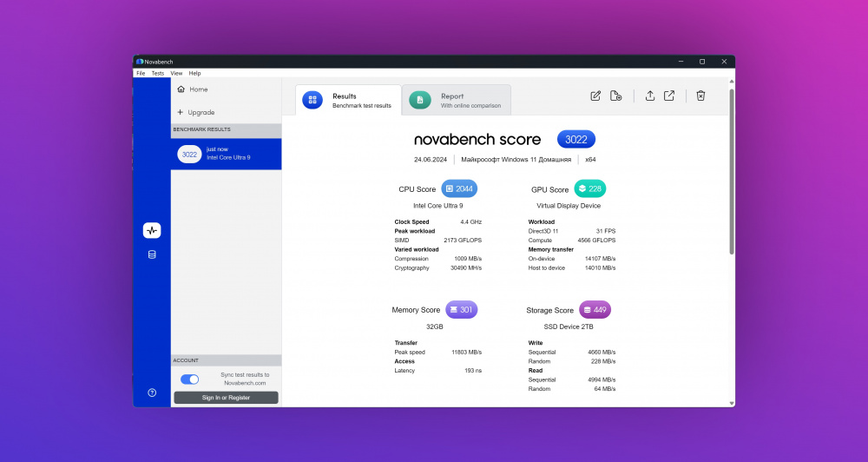Click the GPU score 228 badge
This screenshot has width=868, height=462.
(x=590, y=189)
